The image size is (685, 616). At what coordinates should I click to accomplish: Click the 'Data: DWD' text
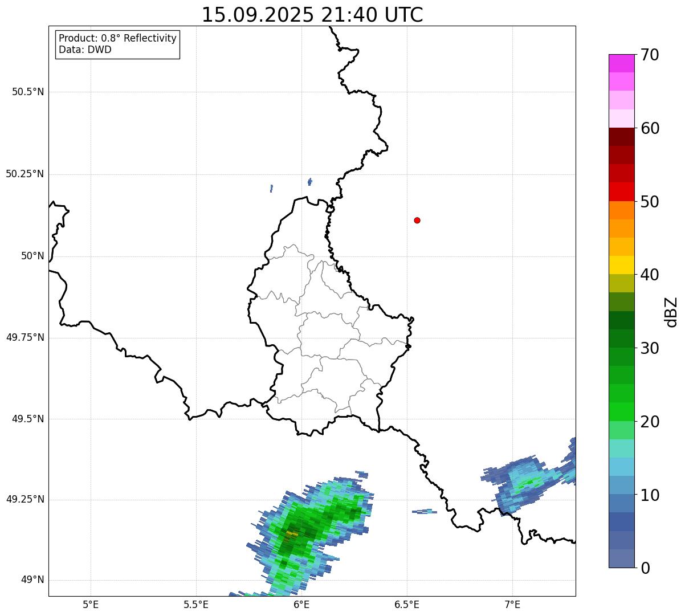pyautogui.click(x=85, y=50)
